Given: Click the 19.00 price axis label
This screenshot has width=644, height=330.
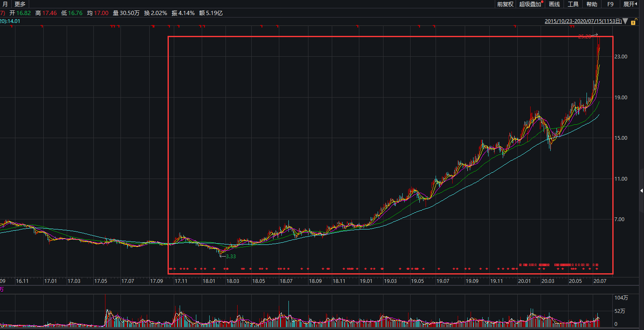Looking at the screenshot, I should pyautogui.click(x=621, y=97).
